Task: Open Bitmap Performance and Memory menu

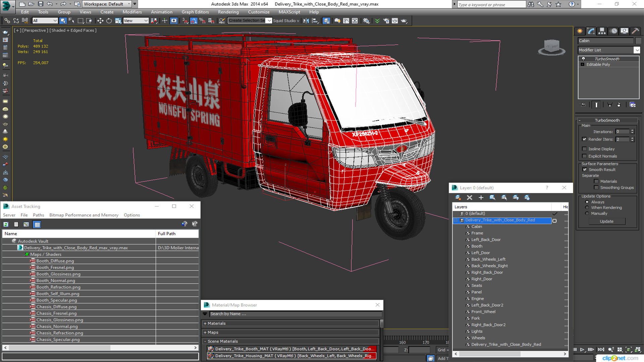Action: [84, 215]
